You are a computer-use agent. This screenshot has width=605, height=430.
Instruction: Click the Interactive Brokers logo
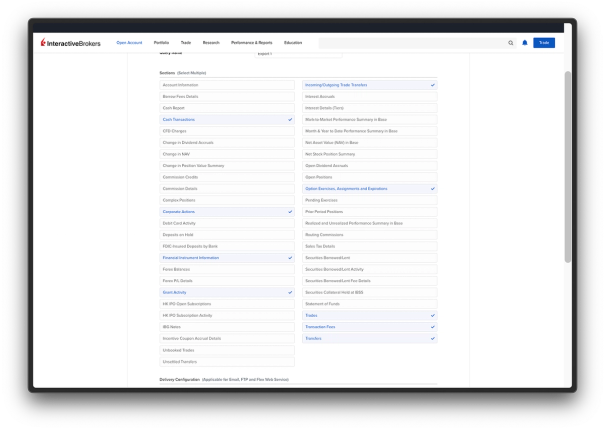tap(71, 43)
